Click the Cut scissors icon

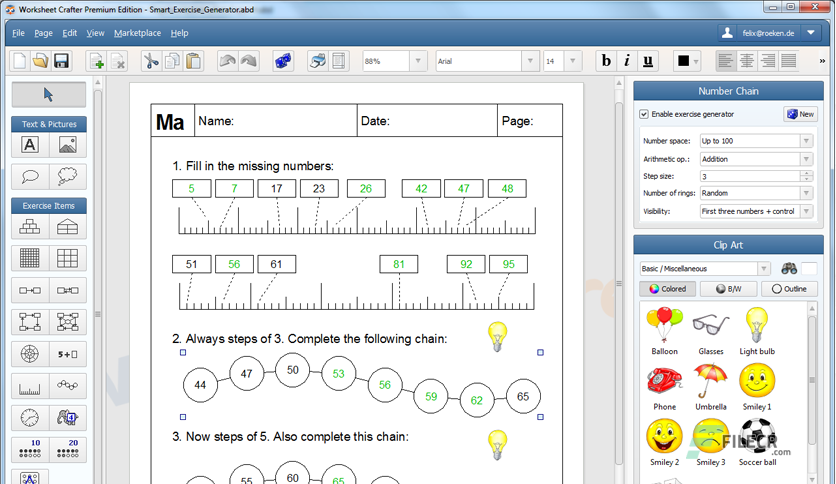(151, 61)
